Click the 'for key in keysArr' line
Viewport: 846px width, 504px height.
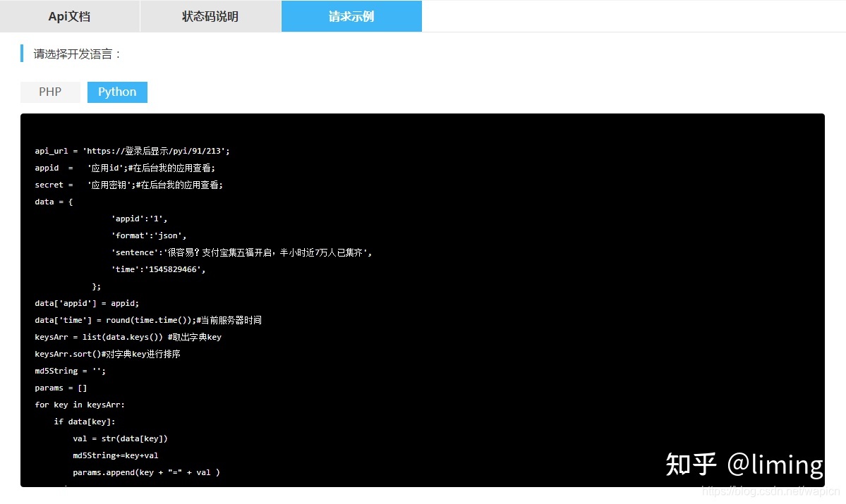pos(80,405)
